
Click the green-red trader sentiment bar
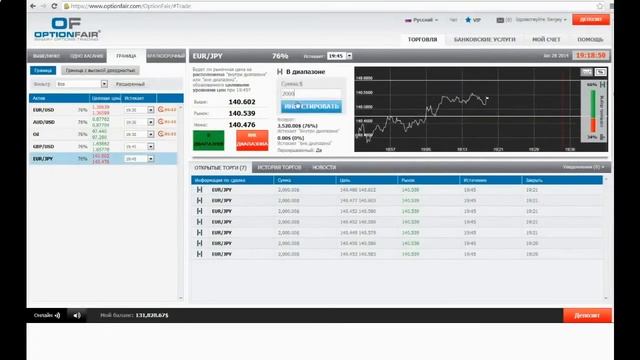pos(593,111)
